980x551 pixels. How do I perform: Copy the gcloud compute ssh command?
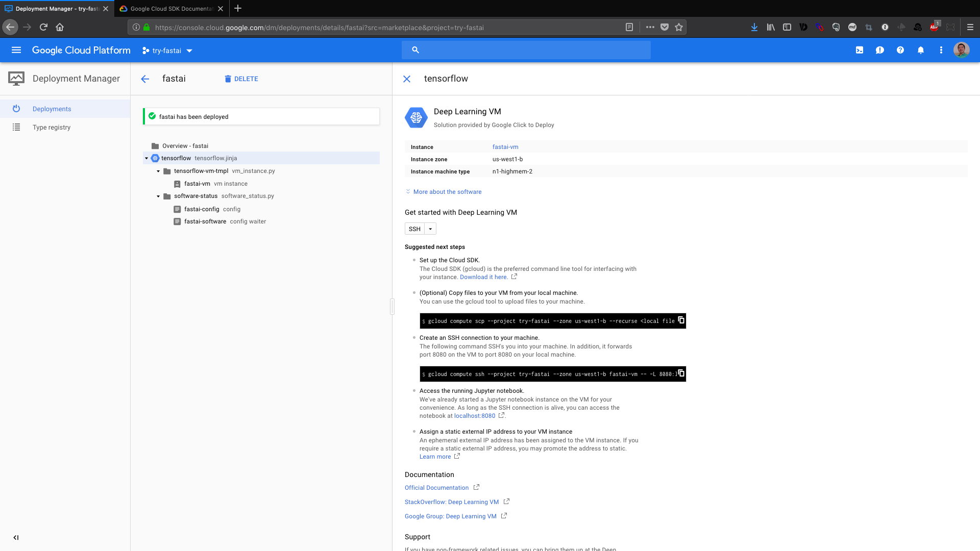pos(681,373)
